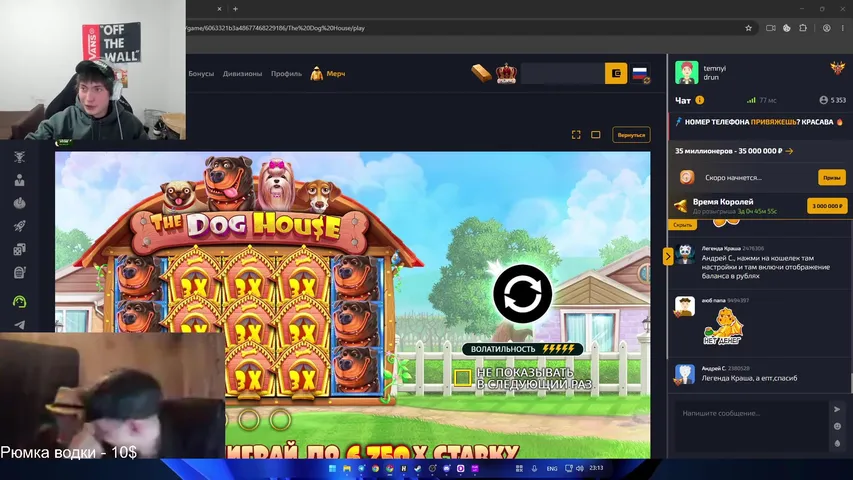Image resolution: width=853 pixels, height=480 pixels.
Task: Click the online users count 5 353
Action: click(832, 100)
